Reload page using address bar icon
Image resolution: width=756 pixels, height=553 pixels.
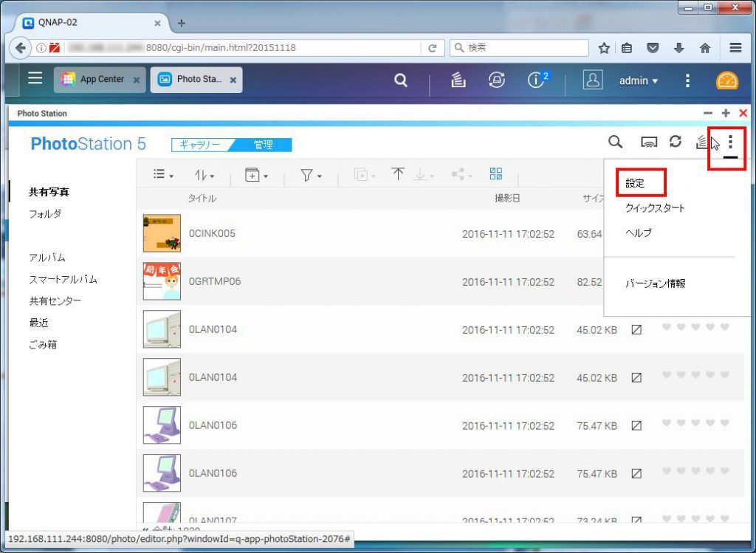coord(433,48)
